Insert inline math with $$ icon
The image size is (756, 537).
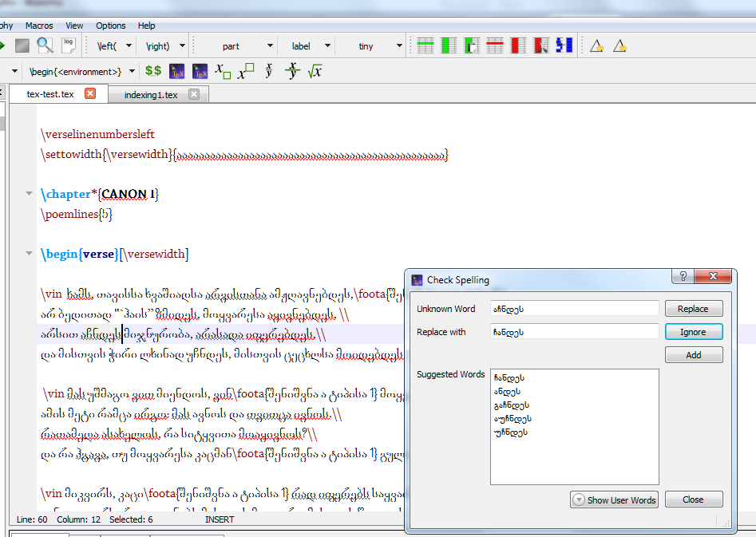point(153,71)
